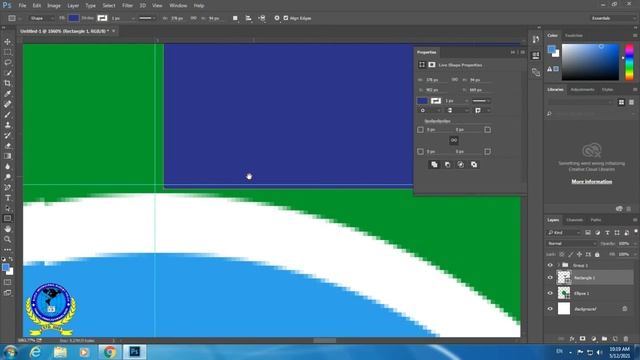Viewport: 640px width, 360px height.
Task: Click the path operations icon in options bar
Action: 235,18
